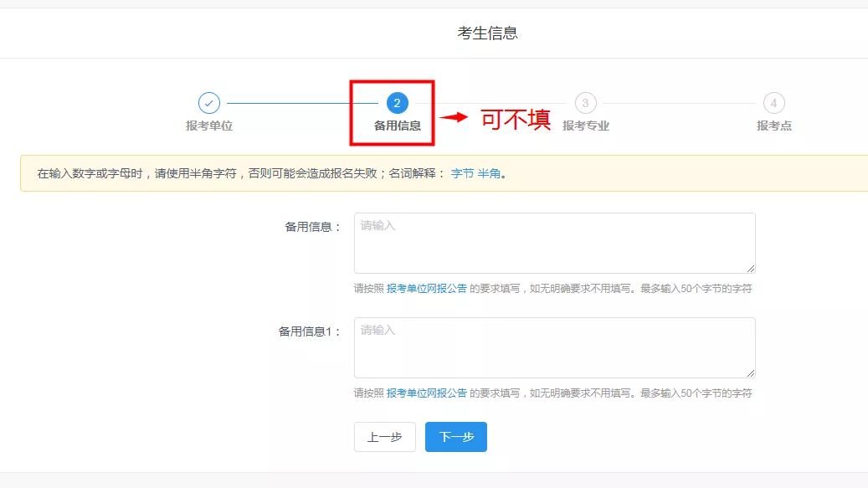Viewport: 868px width, 488px height.
Task: Click the 考生信息 page title
Action: pyautogui.click(x=487, y=33)
